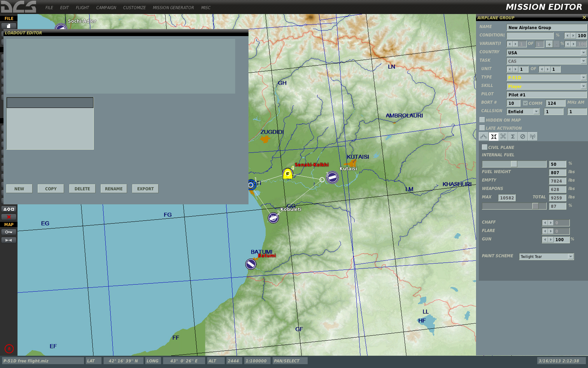Click the 1:100000 map scale value
The image size is (588, 368).
(x=257, y=361)
